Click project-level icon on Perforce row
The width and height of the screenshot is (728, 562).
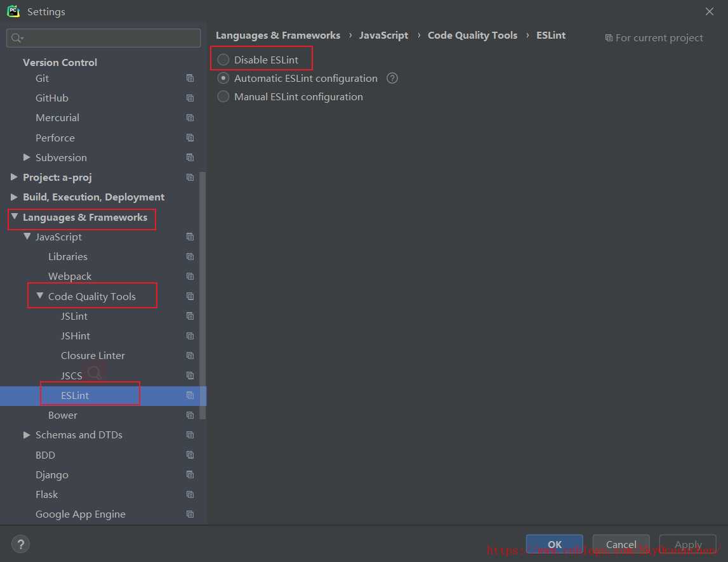[190, 138]
